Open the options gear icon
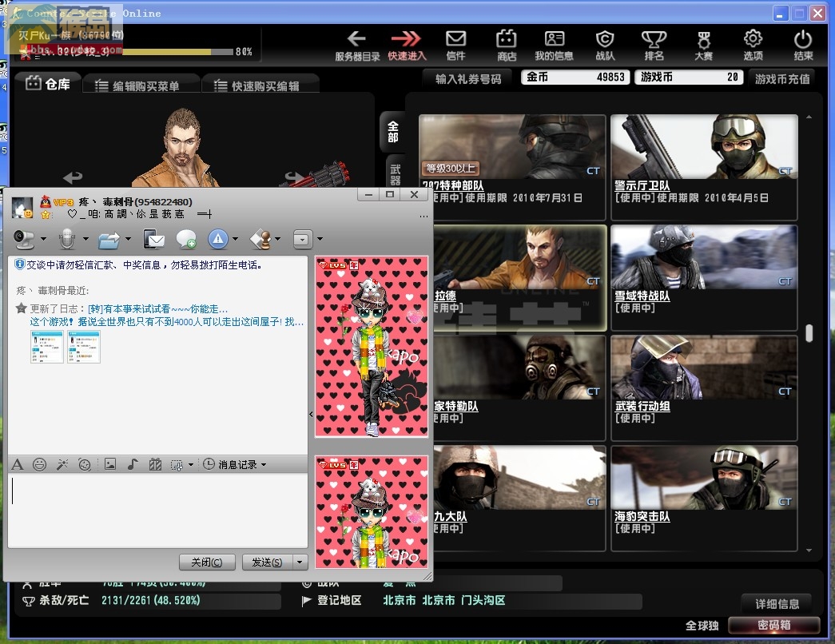Viewport: 835px width, 644px height. pyautogui.click(x=753, y=39)
